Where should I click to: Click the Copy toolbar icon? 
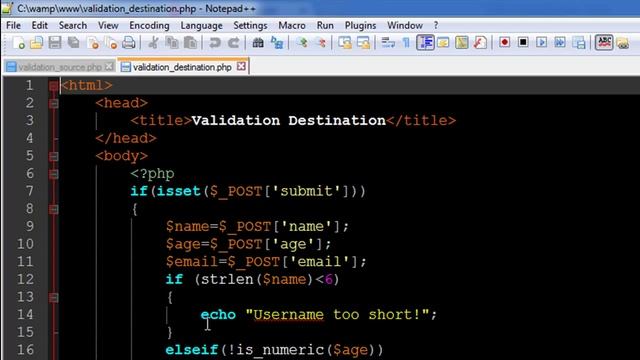pos(172,42)
